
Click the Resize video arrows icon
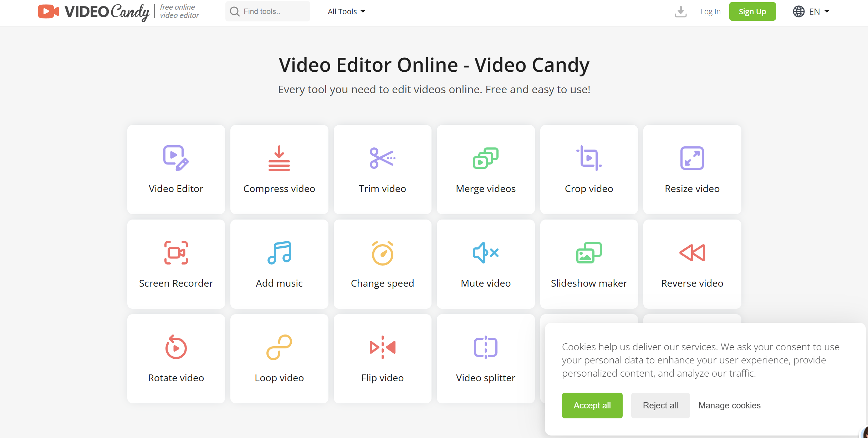pos(692,158)
